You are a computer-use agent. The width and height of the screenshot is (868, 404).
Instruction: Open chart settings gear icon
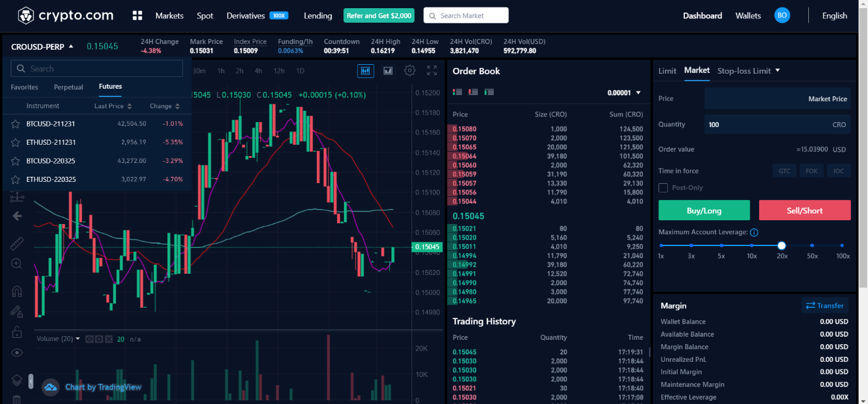tap(409, 70)
